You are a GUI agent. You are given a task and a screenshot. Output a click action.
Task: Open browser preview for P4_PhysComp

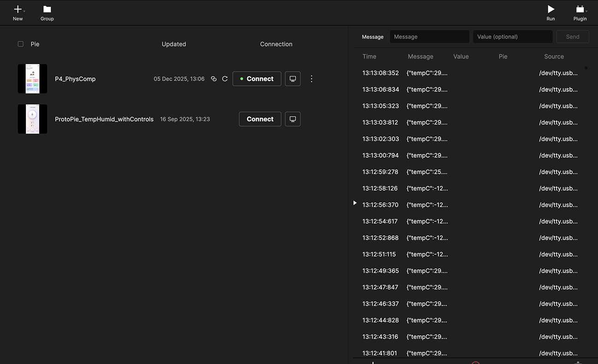tap(293, 78)
